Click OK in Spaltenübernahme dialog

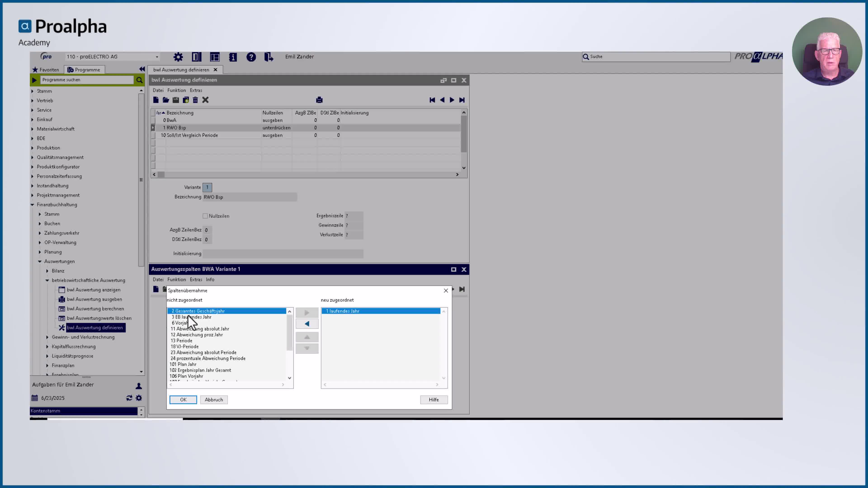(183, 400)
